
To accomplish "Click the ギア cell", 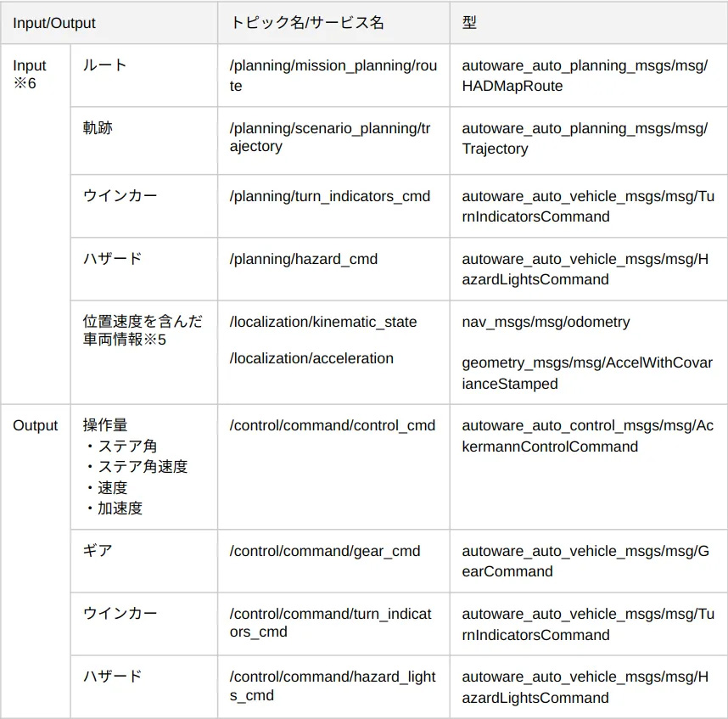I will (144, 560).
